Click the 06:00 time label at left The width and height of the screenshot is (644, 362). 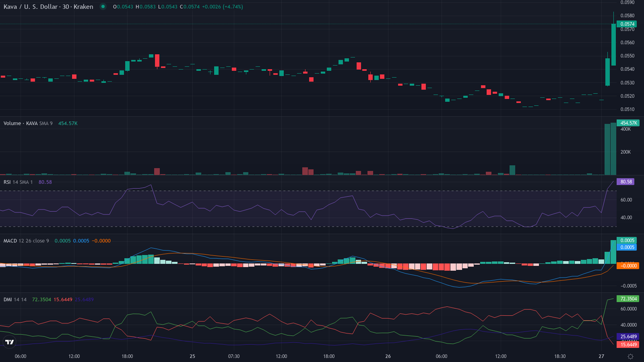(x=21, y=356)
